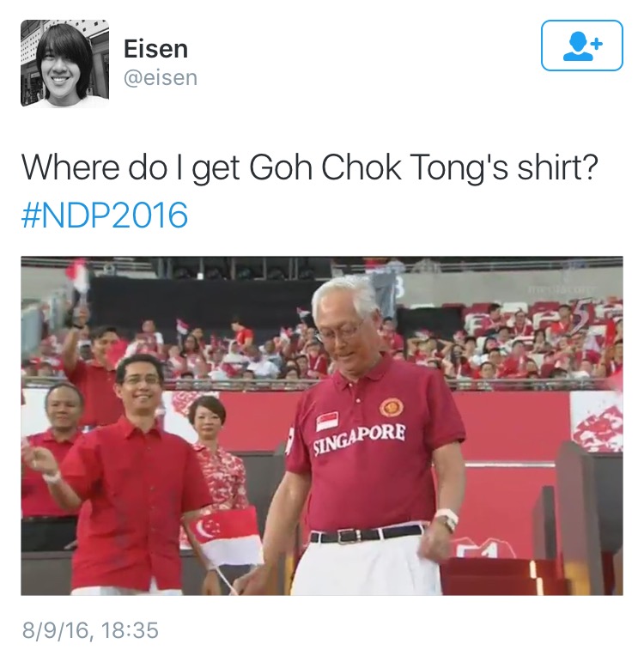The height and width of the screenshot is (662, 644).
Task: Click the tweet timestamp 8/9/16, 18:35
Action: coord(90,630)
